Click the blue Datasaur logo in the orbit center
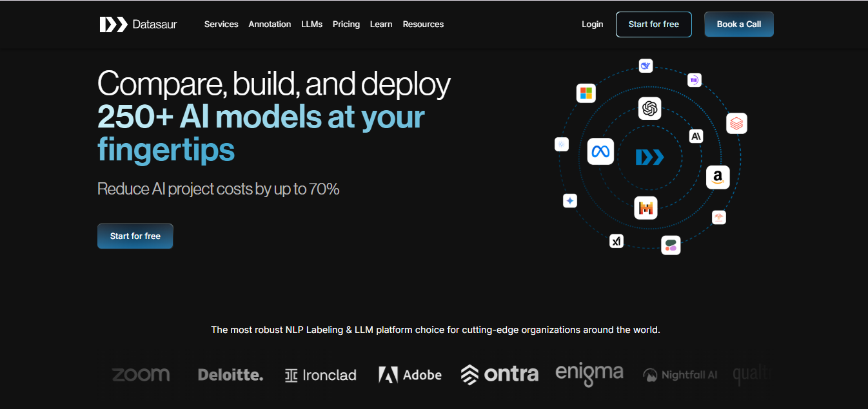Screen dimensions: 868x409 click(649, 157)
